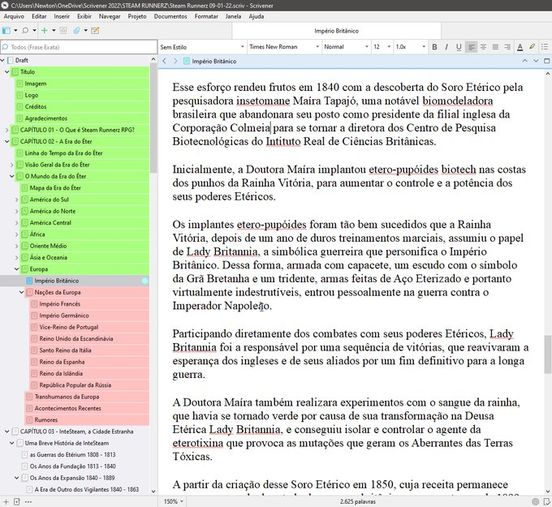Click the green plus add-document icon
Screen dimensions: 552x507
[44, 30]
